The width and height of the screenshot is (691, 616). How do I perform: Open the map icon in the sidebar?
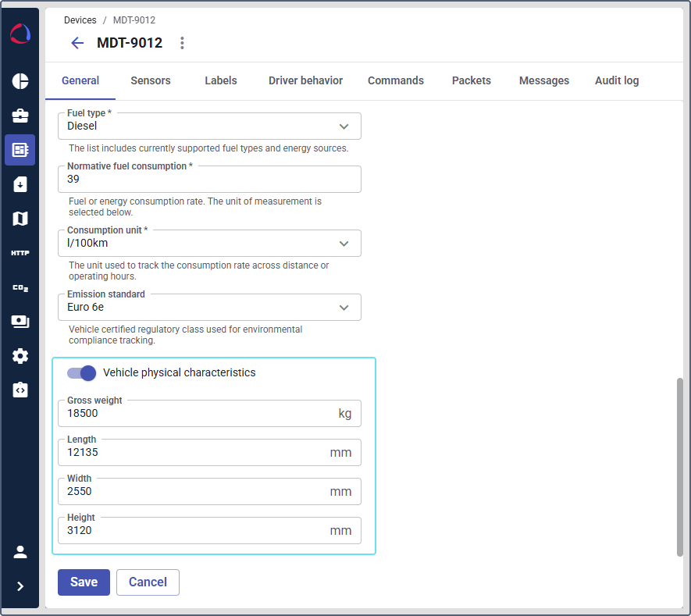(x=20, y=219)
